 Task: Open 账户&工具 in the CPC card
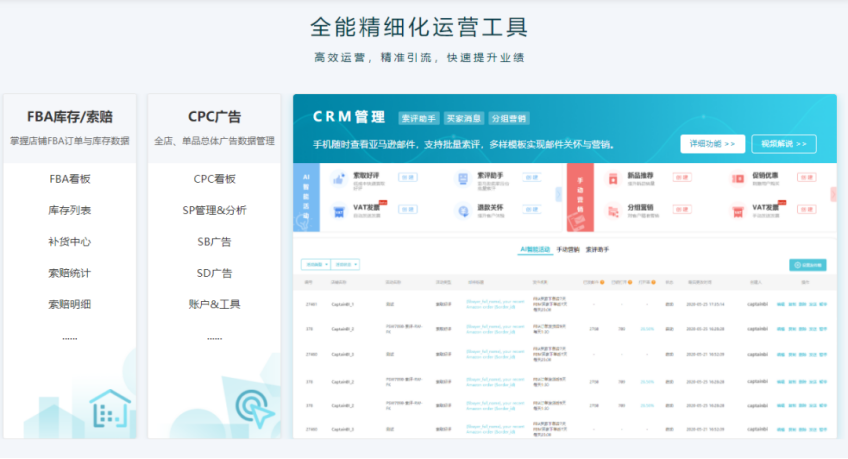coord(214,304)
